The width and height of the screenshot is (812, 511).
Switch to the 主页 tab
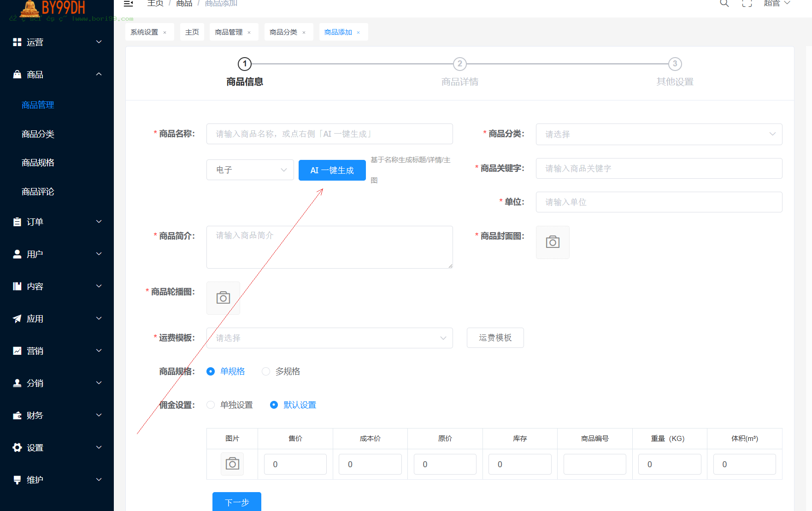point(192,32)
